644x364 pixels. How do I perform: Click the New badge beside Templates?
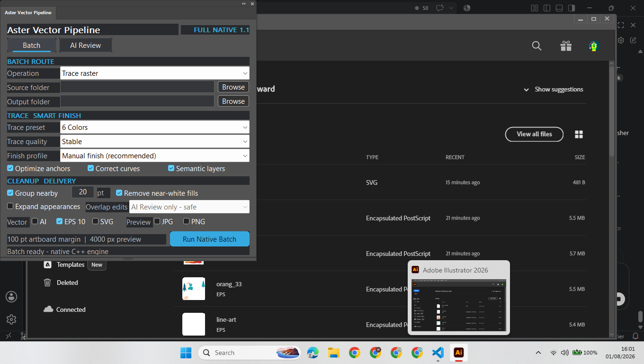[x=97, y=265]
